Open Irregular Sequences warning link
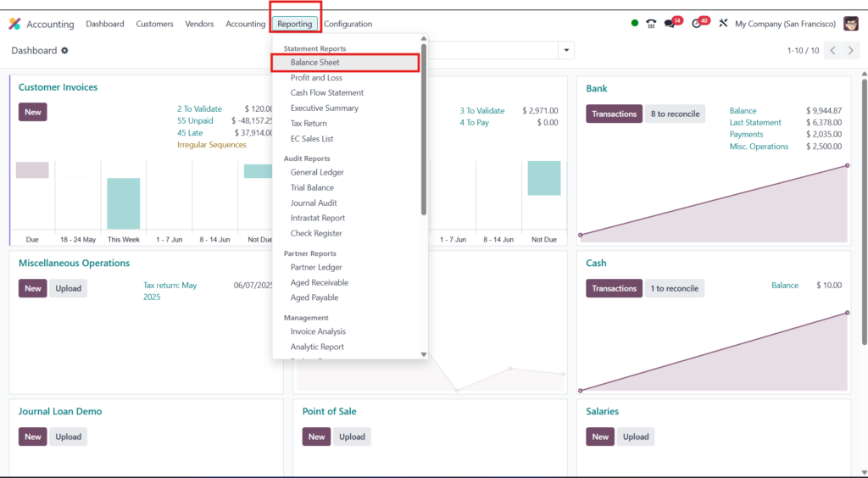This screenshot has width=868, height=478. [x=211, y=144]
